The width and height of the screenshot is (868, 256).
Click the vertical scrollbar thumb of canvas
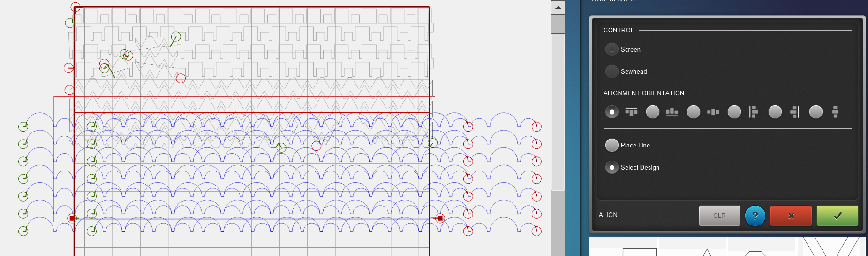point(558,112)
